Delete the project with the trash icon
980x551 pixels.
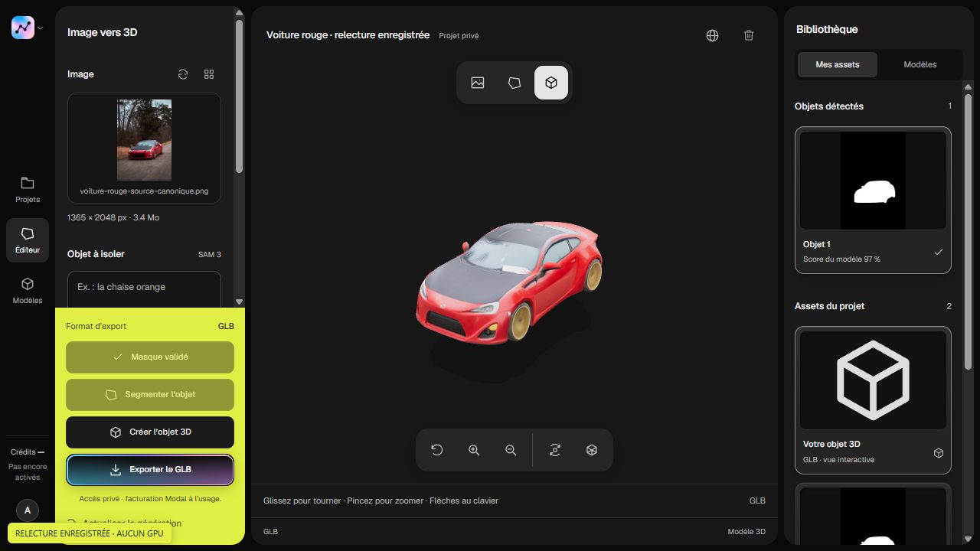coord(749,35)
